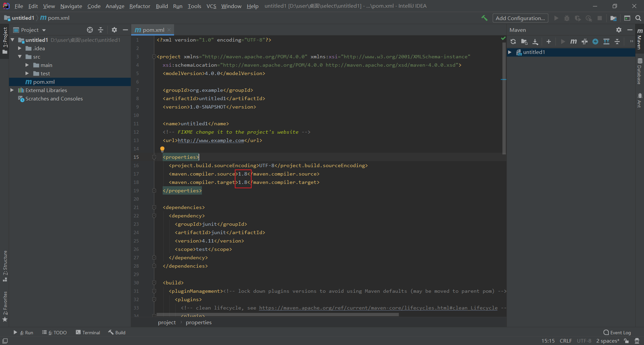This screenshot has width=644, height=345.
Task: Collapse All nodes in the Maven panel
Action: [618, 42]
